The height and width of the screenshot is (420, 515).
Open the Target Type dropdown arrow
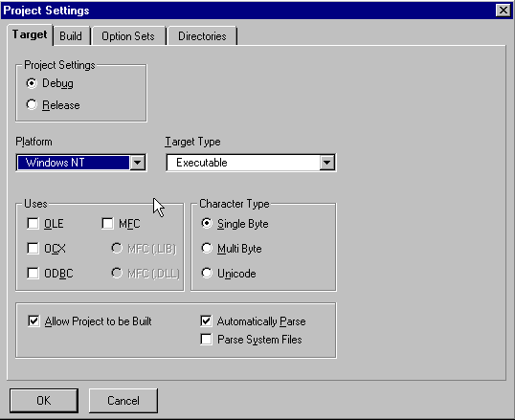coord(326,163)
